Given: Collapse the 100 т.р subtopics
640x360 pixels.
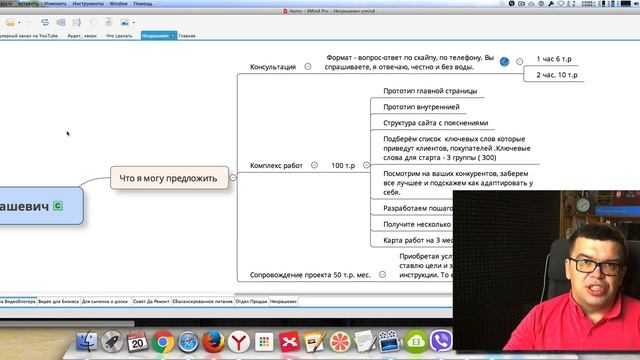Looking at the screenshot, I should click(x=366, y=165).
